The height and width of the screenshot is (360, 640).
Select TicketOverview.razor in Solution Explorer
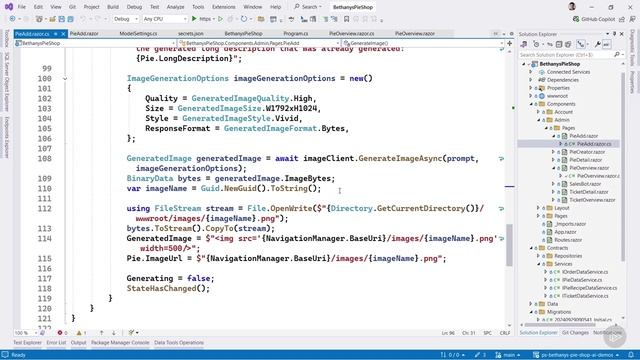[x=592, y=200]
